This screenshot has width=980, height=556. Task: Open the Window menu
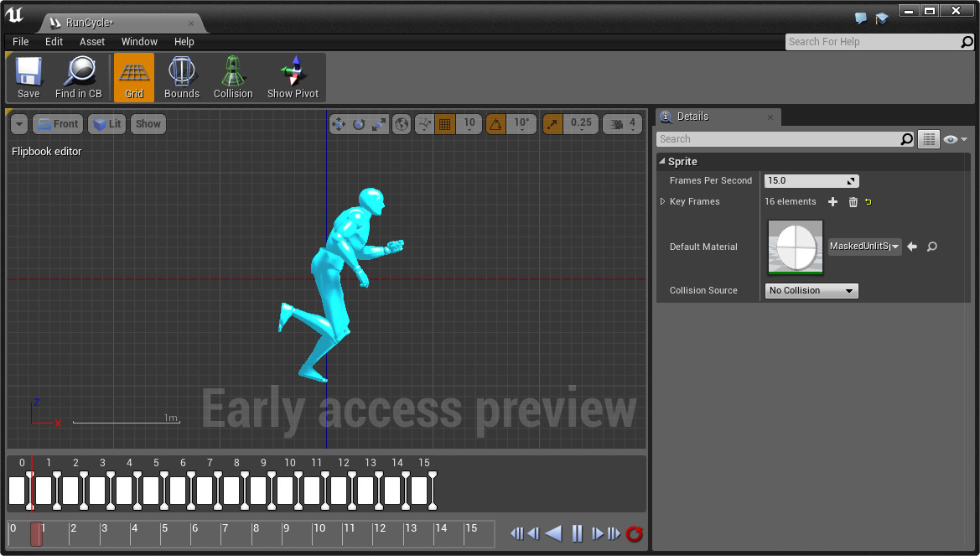139,42
